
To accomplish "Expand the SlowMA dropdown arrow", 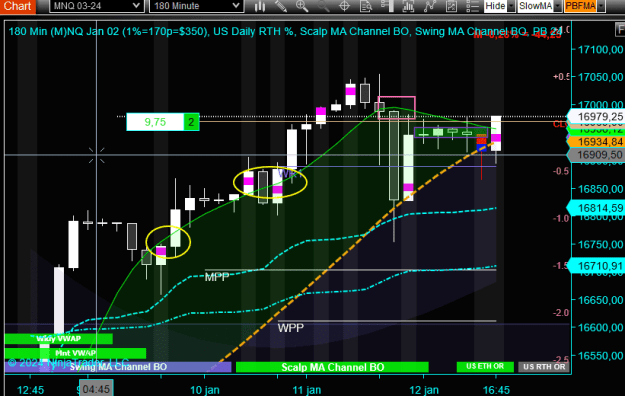I will click(x=558, y=6).
